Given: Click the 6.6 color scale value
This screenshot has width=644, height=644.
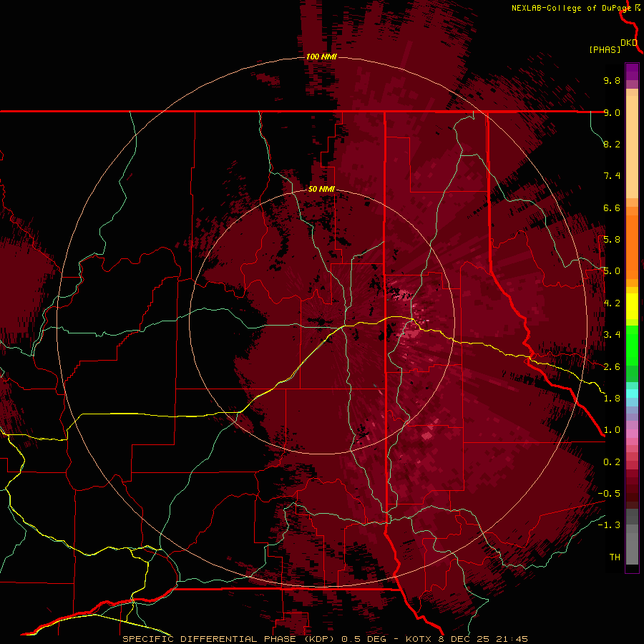Looking at the screenshot, I should (x=612, y=208).
